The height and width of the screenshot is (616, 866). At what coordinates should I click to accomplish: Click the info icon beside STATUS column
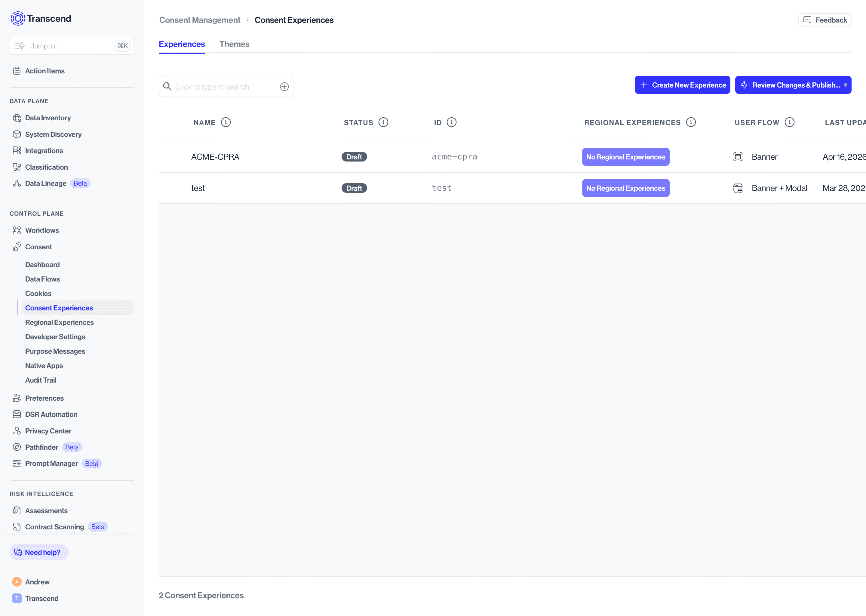383,122
